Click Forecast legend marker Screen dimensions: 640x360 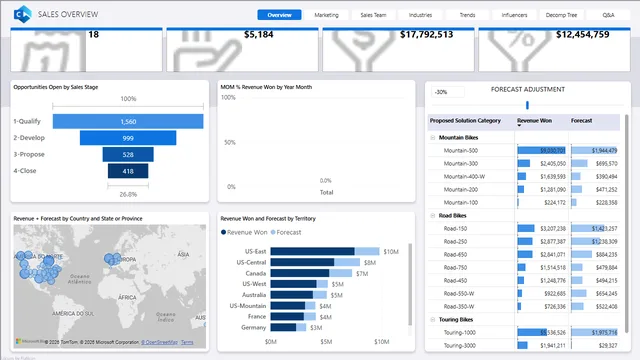coord(273,232)
